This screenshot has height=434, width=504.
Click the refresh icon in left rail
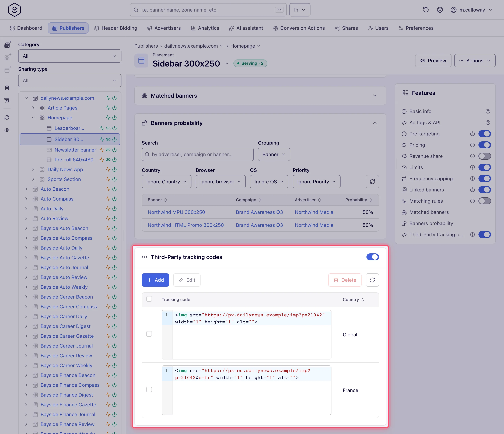point(7,117)
